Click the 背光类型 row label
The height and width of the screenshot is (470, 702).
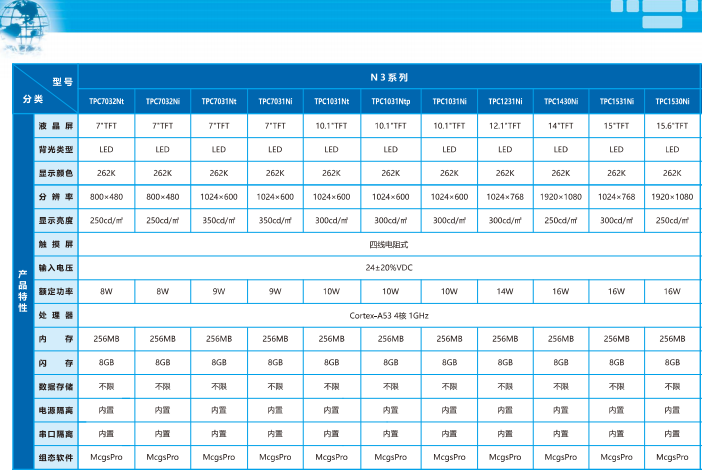pos(56,149)
